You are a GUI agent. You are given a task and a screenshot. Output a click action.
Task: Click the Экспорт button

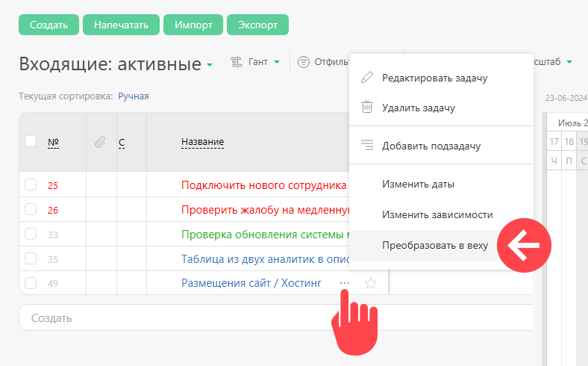257,25
